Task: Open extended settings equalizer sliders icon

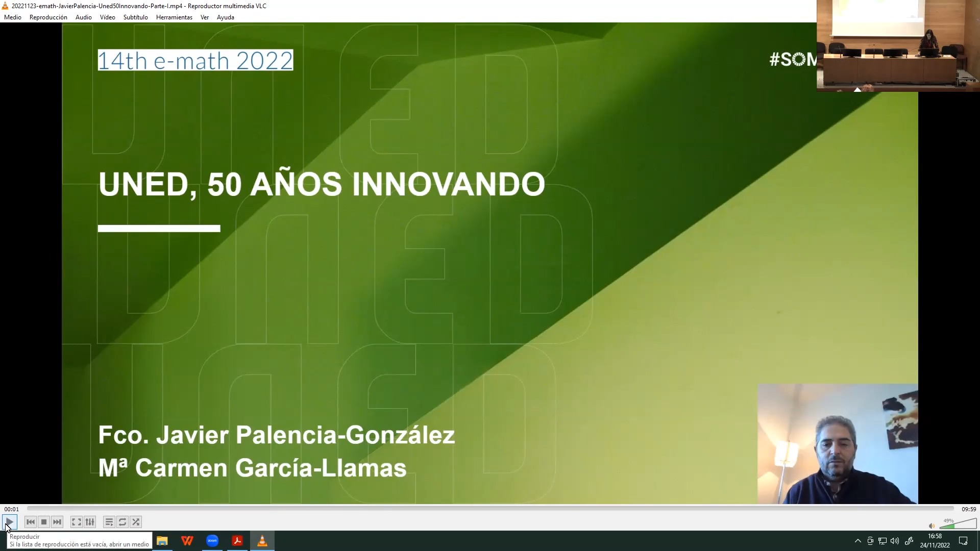Action: (90, 522)
